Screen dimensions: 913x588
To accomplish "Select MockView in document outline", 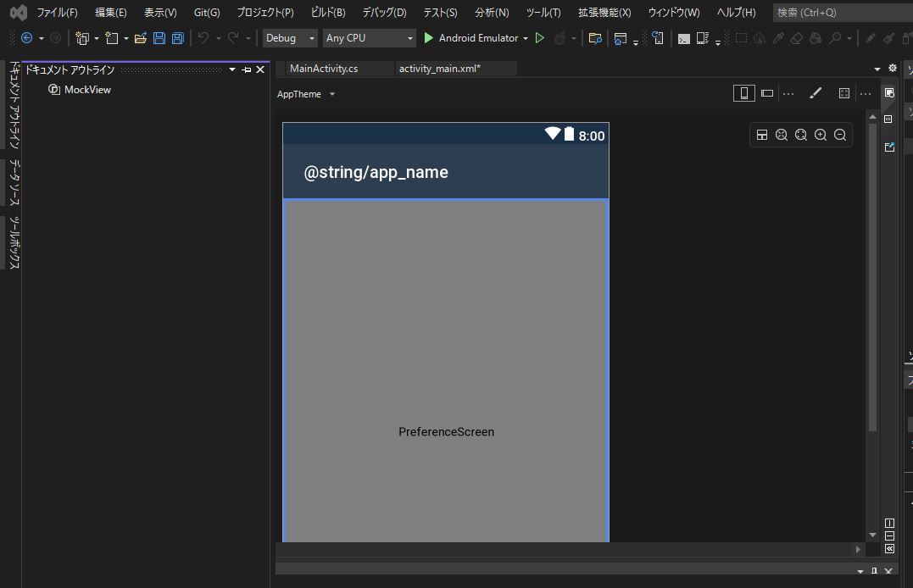I will point(87,90).
